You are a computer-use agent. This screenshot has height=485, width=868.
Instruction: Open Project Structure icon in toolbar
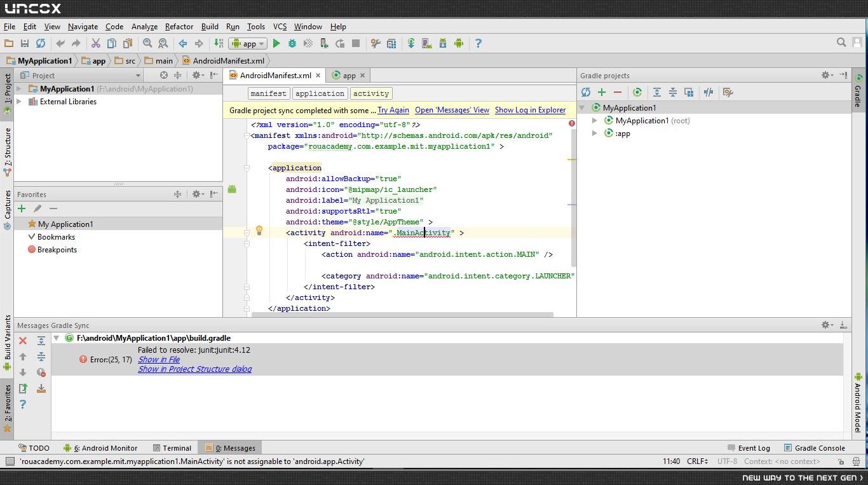coord(391,43)
